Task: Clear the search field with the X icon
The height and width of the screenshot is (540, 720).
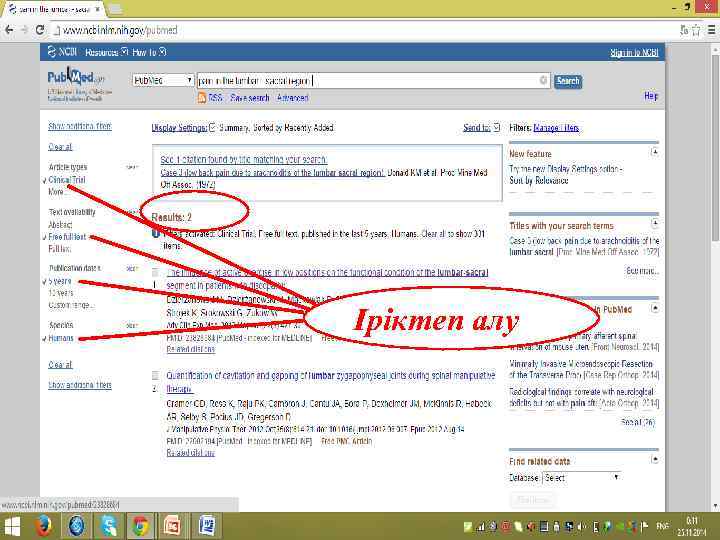Action: pos(543,80)
